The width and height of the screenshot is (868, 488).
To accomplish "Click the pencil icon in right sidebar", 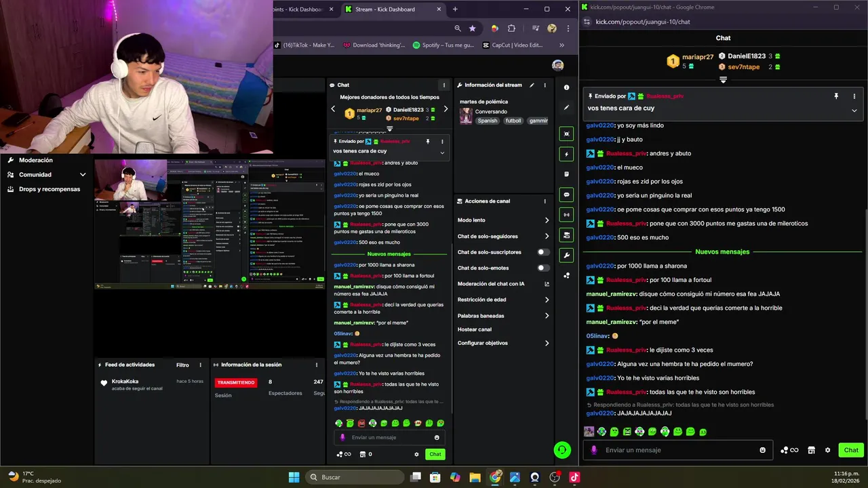I will point(566,107).
